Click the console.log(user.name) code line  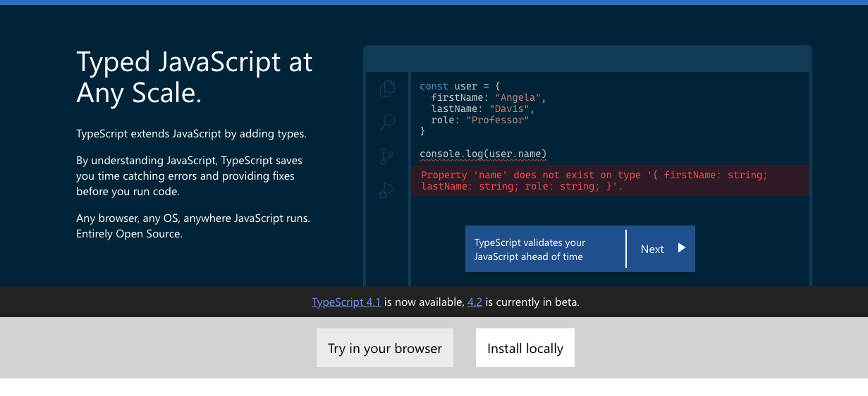[x=483, y=154]
